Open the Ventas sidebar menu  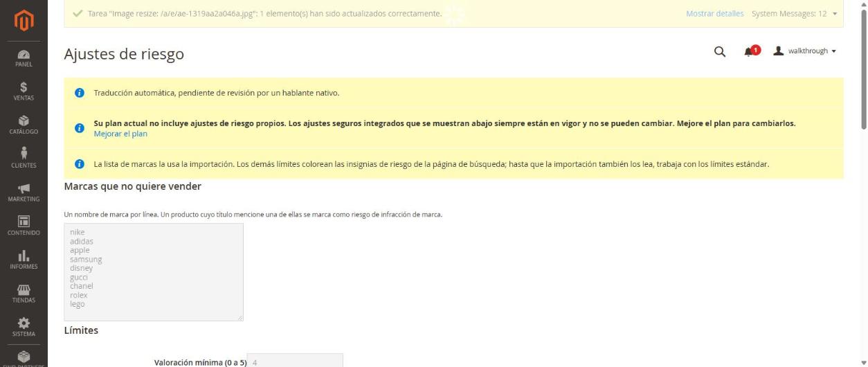click(24, 91)
